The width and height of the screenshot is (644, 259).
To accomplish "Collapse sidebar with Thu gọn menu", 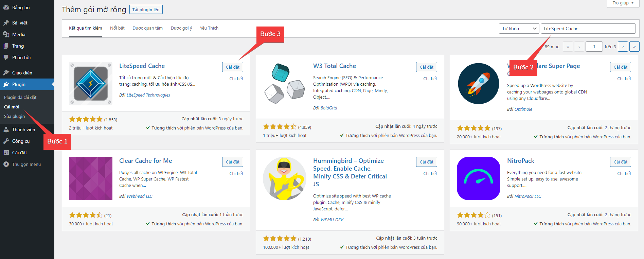I will [x=26, y=164].
